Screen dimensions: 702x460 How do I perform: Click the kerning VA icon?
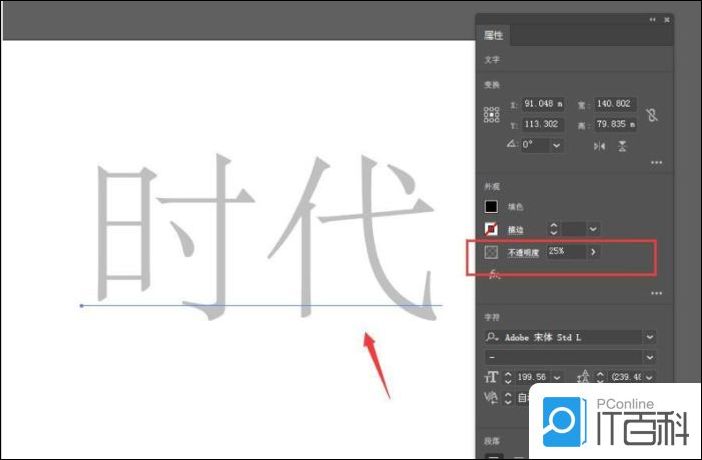tap(491, 398)
